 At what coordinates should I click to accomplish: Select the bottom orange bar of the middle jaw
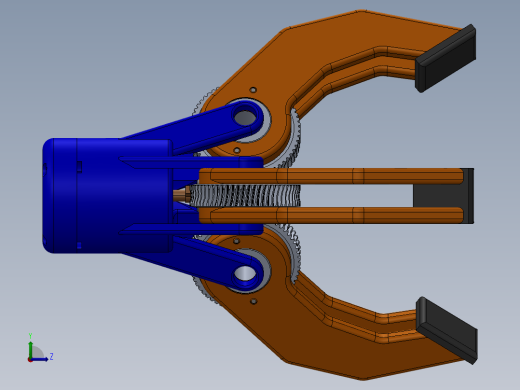click(331, 215)
